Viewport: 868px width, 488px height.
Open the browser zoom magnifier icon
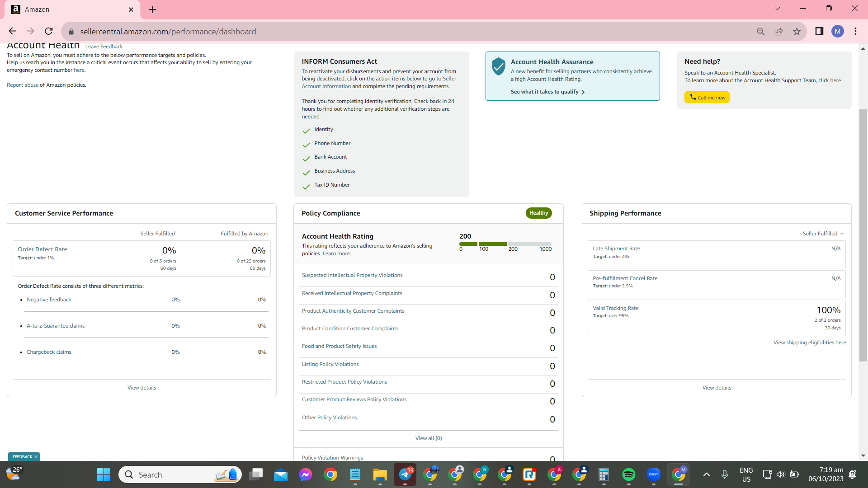pyautogui.click(x=760, y=31)
